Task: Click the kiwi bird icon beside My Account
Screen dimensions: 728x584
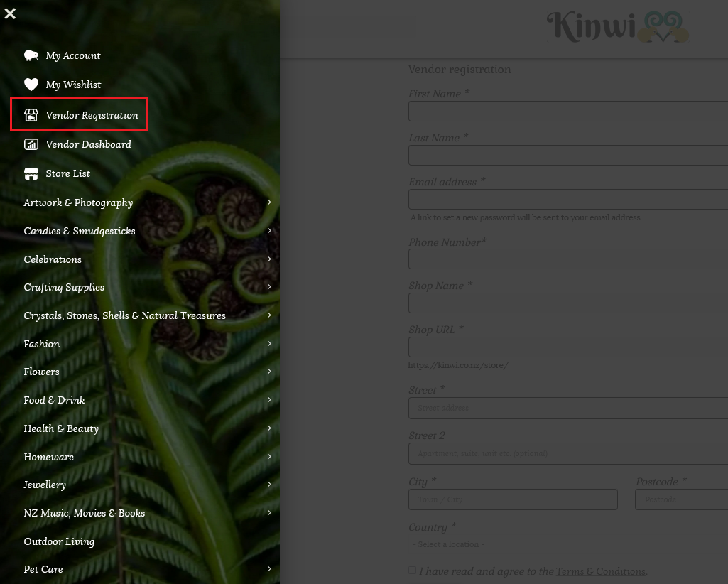Action: [31, 55]
